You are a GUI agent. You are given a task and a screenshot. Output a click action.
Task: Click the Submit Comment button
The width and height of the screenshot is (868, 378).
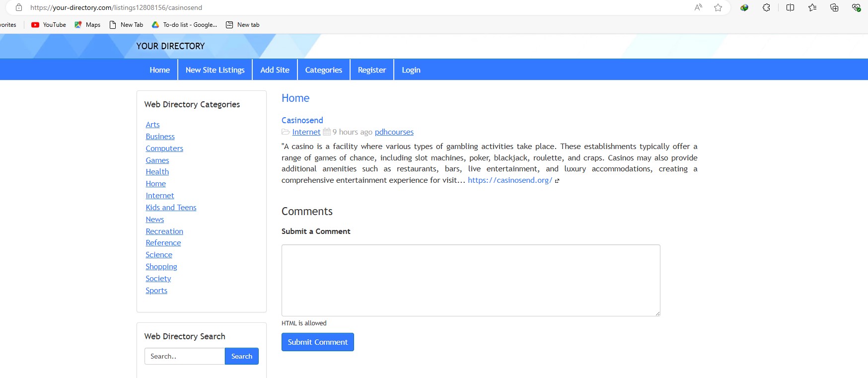(318, 342)
